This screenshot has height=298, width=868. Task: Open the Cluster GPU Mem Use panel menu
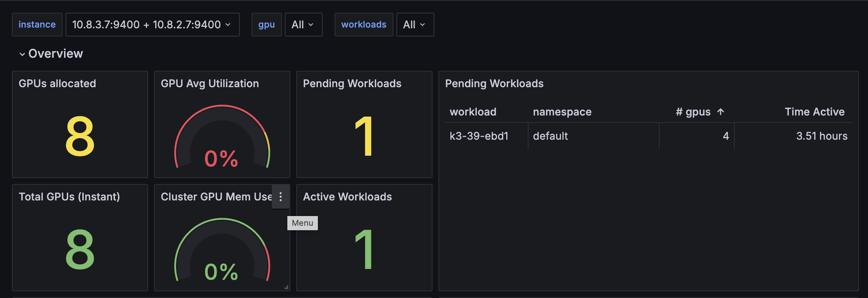(x=281, y=197)
